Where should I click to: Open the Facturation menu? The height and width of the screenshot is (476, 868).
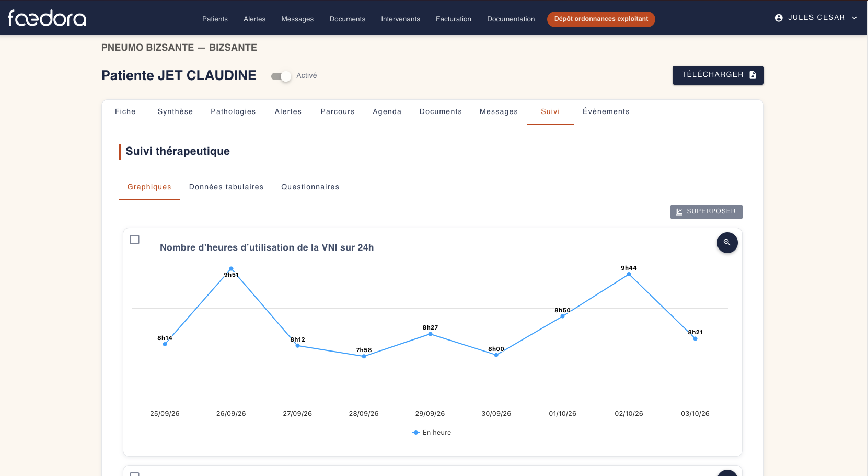coord(454,19)
